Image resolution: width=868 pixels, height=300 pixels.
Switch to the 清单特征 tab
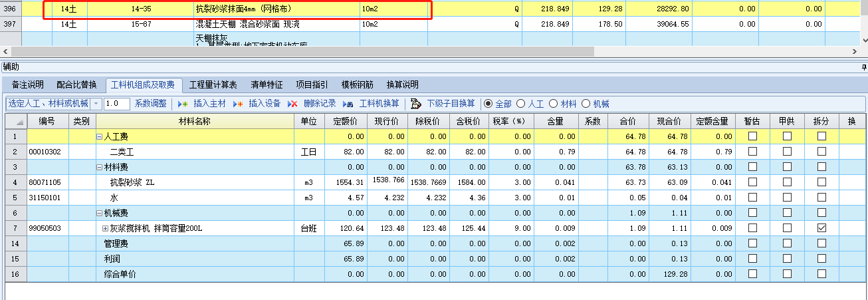(267, 85)
